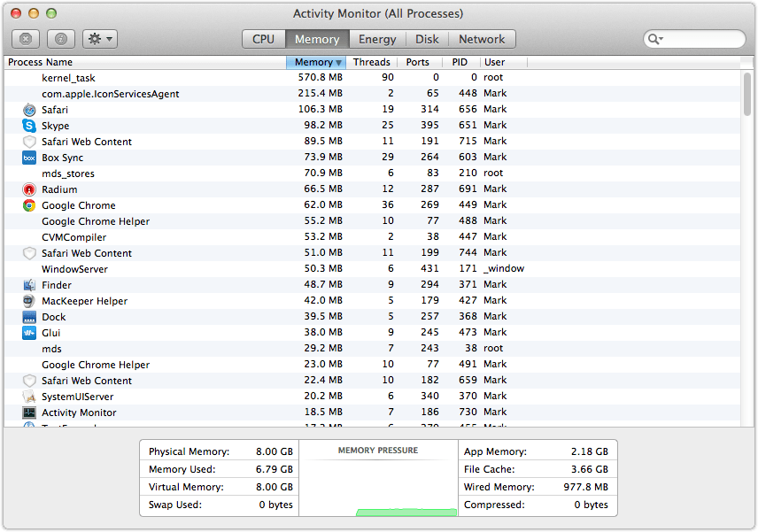Click the _window user entry
The width and height of the screenshot is (758, 532).
tap(504, 269)
